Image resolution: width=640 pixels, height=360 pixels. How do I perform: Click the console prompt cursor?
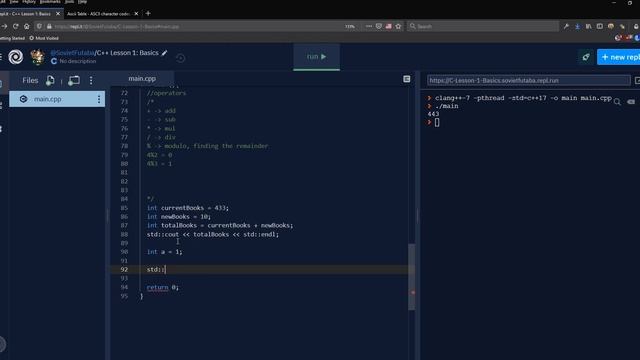tap(437, 122)
